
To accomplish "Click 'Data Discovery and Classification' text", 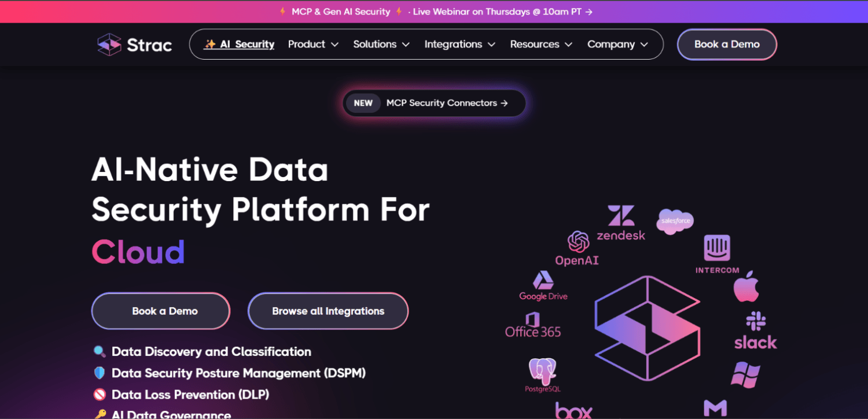I will click(211, 351).
